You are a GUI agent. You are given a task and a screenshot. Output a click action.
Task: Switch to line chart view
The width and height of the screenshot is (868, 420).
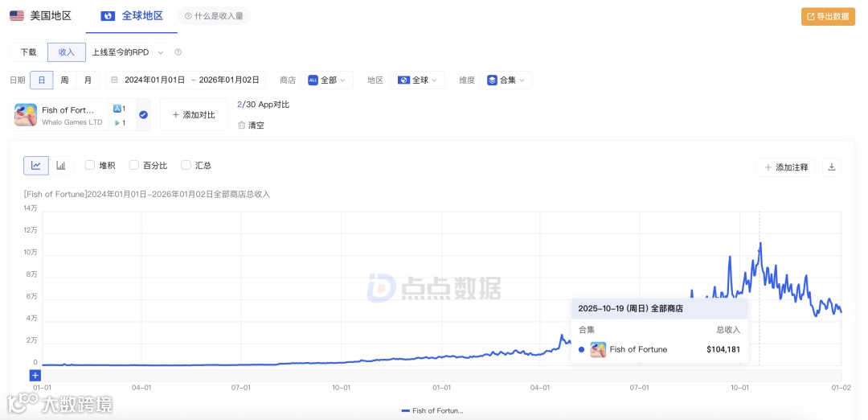(36, 165)
